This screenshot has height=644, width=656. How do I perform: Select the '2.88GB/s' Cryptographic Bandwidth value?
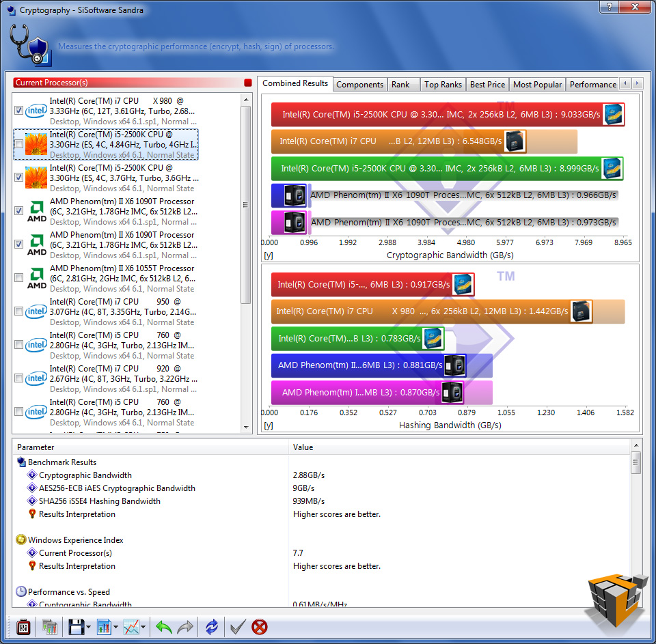[x=309, y=475]
